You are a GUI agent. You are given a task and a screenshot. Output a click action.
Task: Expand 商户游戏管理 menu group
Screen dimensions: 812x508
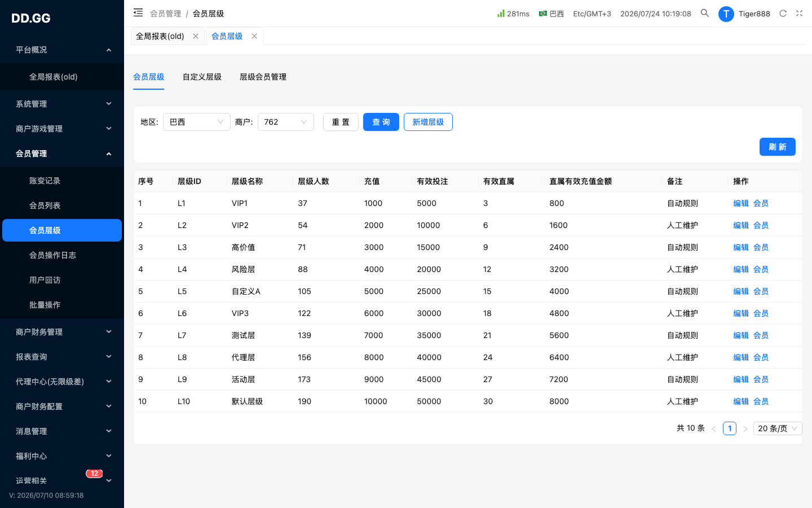pyautogui.click(x=62, y=129)
